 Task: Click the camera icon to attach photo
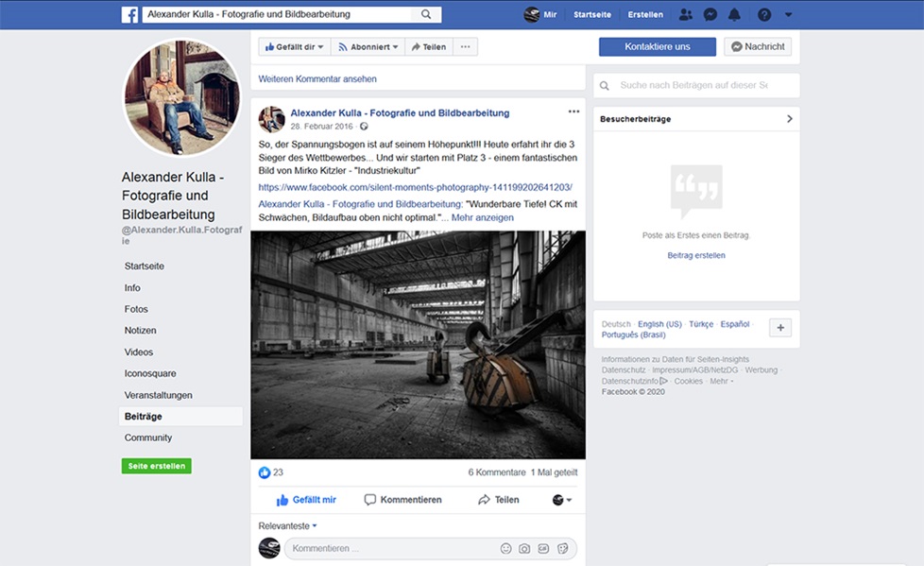coord(524,549)
